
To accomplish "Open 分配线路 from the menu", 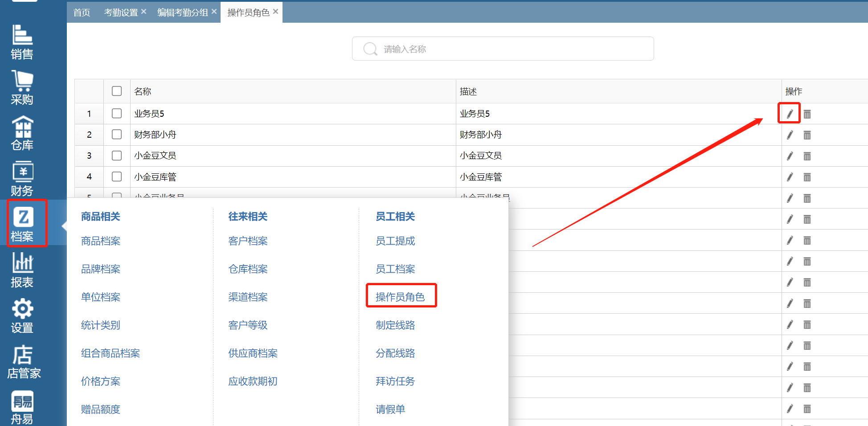I will pos(395,353).
